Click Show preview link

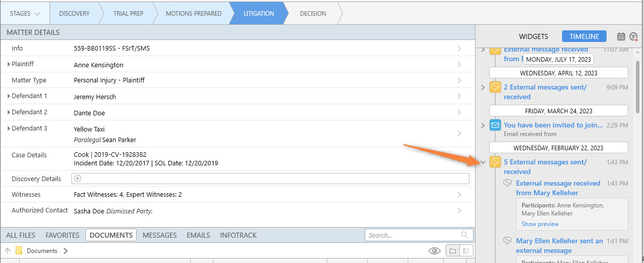[x=540, y=224]
